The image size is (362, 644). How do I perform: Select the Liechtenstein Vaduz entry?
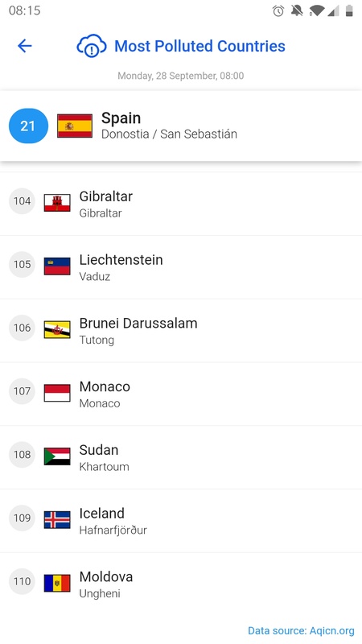(181, 267)
